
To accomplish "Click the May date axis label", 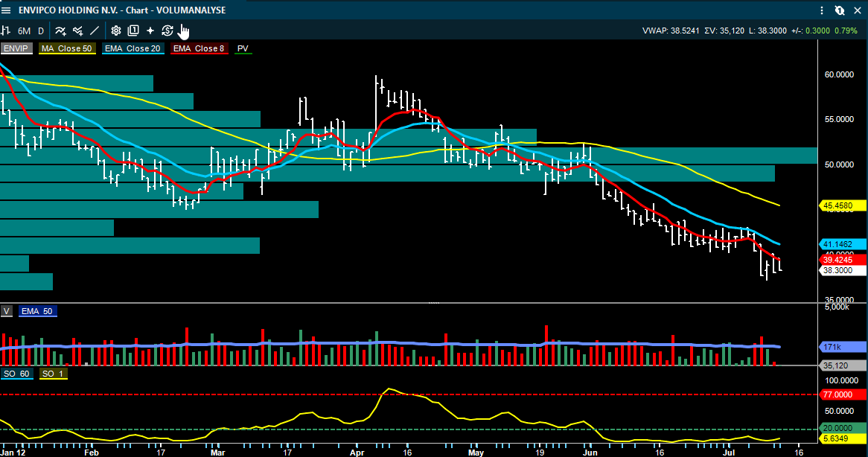I will 476,453.
